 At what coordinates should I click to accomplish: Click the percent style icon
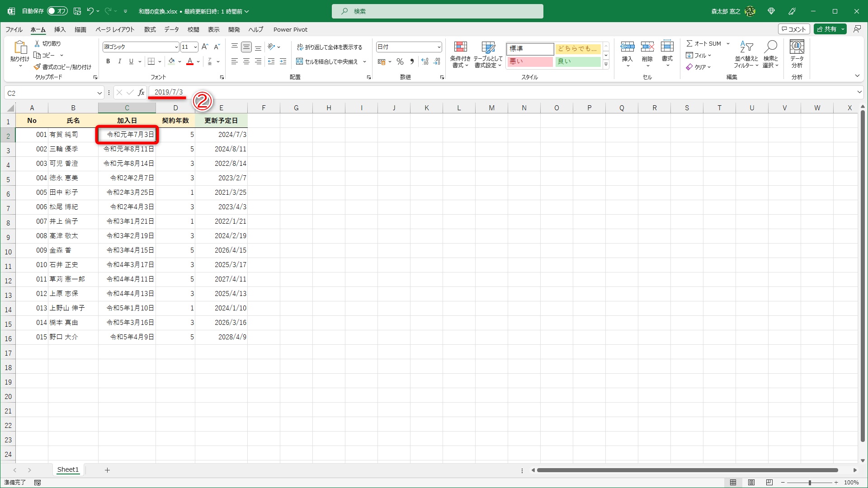click(x=400, y=61)
